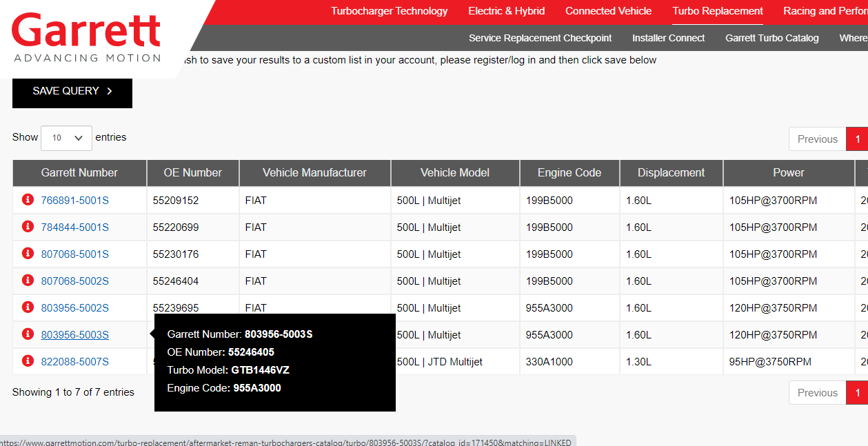Open Racing and Performance menu
This screenshot has width=868, height=446.
click(x=825, y=11)
